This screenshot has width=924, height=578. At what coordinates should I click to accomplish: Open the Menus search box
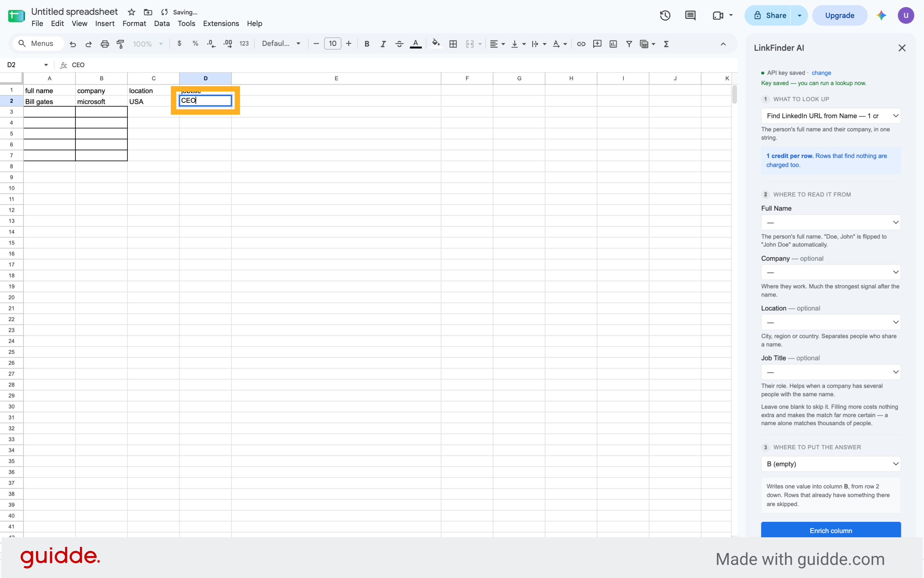click(x=38, y=44)
